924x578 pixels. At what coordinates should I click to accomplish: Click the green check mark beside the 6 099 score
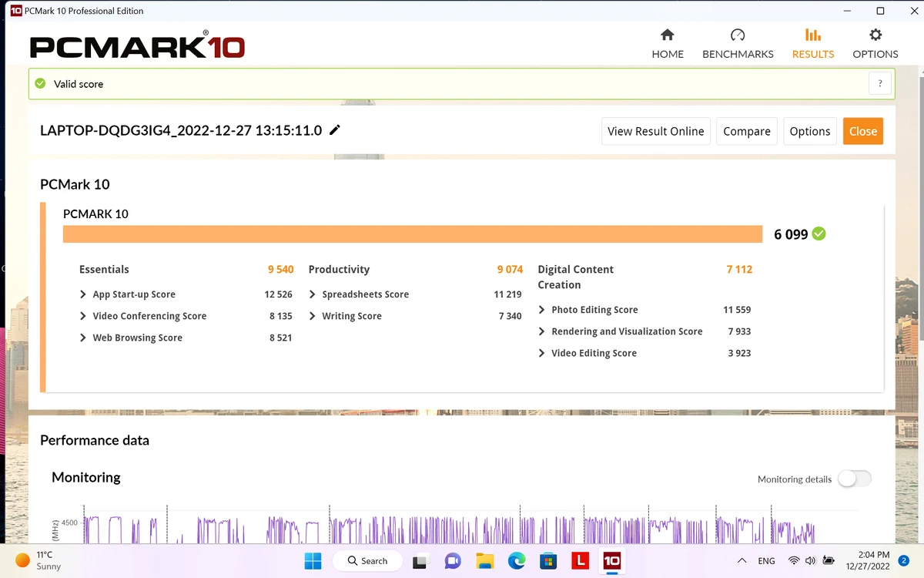coord(819,234)
